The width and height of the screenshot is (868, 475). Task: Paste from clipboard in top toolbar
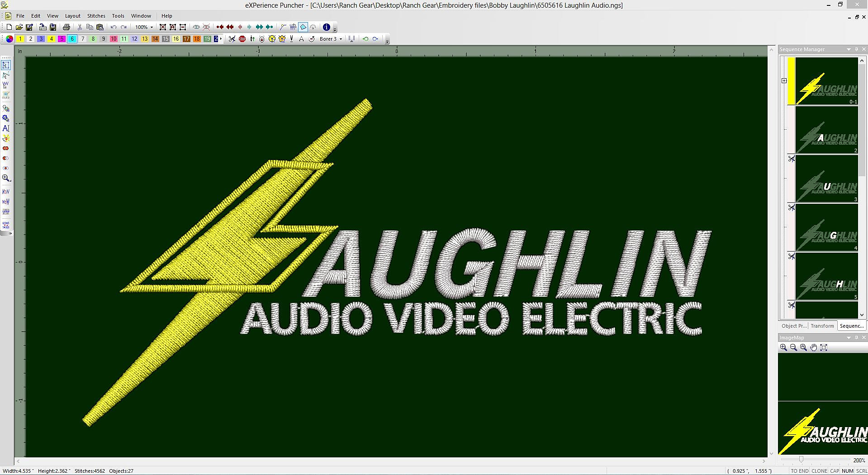(x=100, y=27)
